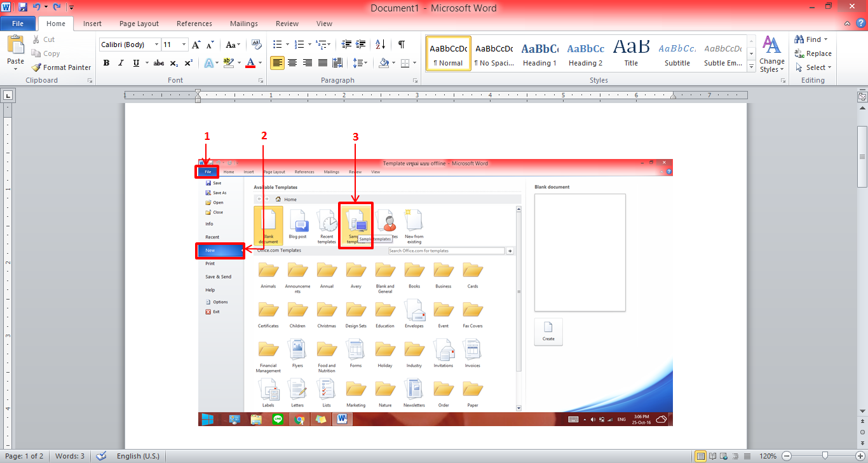This screenshot has height=463, width=868.
Task: Open the Change Case Aa dropdown
Action: (x=233, y=45)
